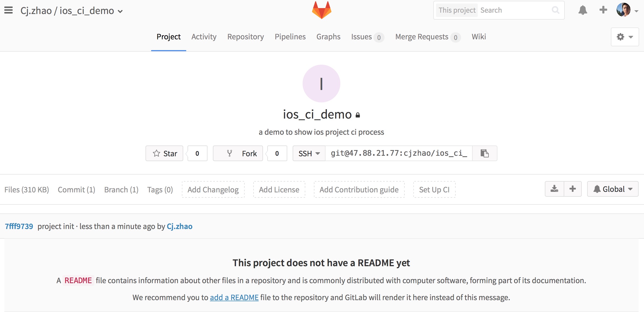Switch to the Pipelines tab

coord(290,37)
